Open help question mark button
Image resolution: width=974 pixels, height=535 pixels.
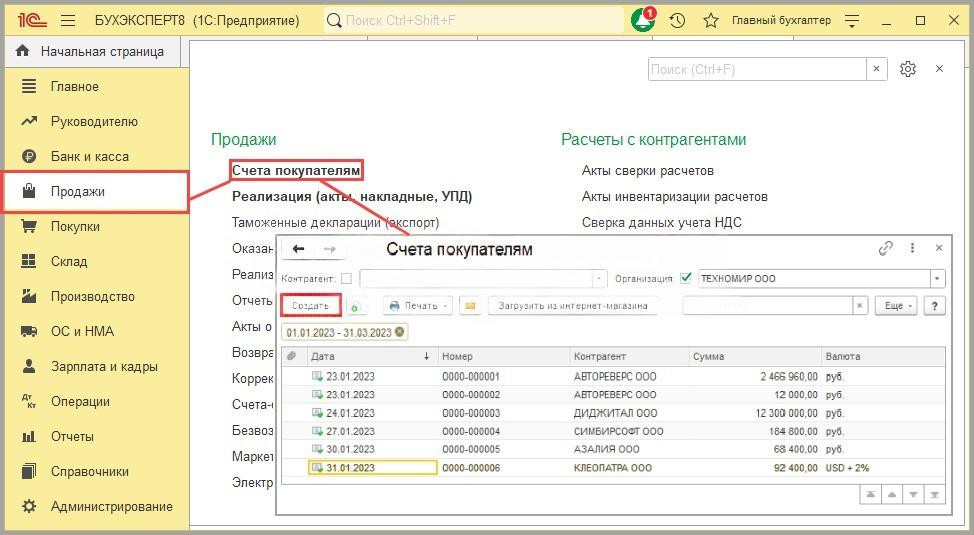935,306
